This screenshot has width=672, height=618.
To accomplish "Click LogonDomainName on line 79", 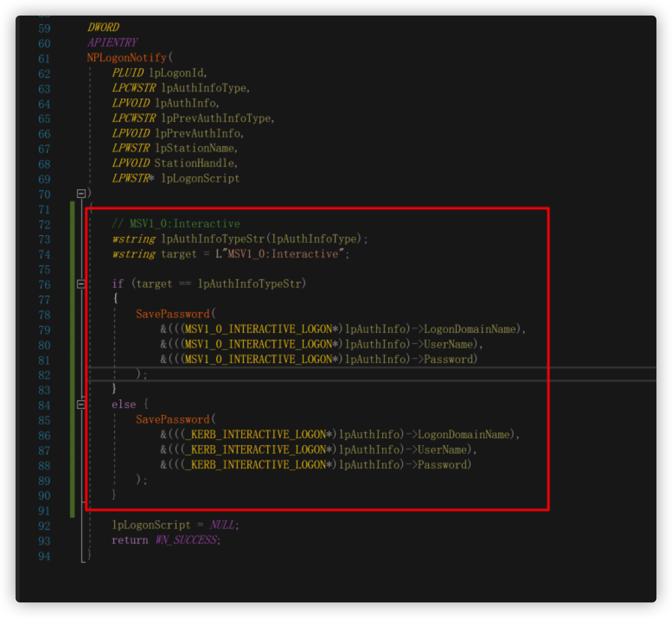I will pyautogui.click(x=470, y=329).
